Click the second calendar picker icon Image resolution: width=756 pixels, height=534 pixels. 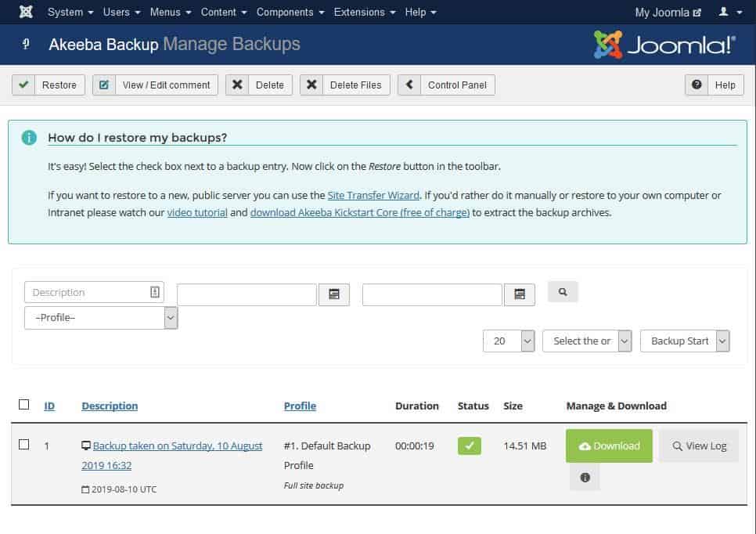tap(520, 294)
